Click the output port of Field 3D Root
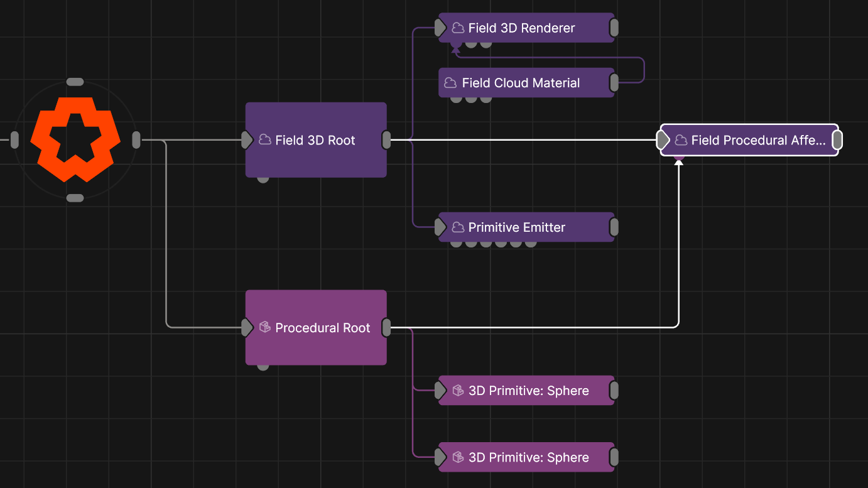 click(386, 140)
